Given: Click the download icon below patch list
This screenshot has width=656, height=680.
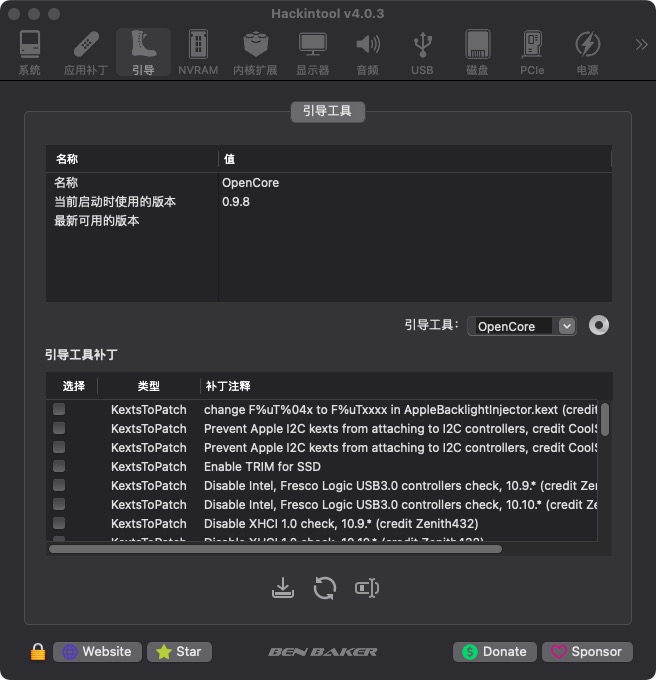Looking at the screenshot, I should point(283,588).
